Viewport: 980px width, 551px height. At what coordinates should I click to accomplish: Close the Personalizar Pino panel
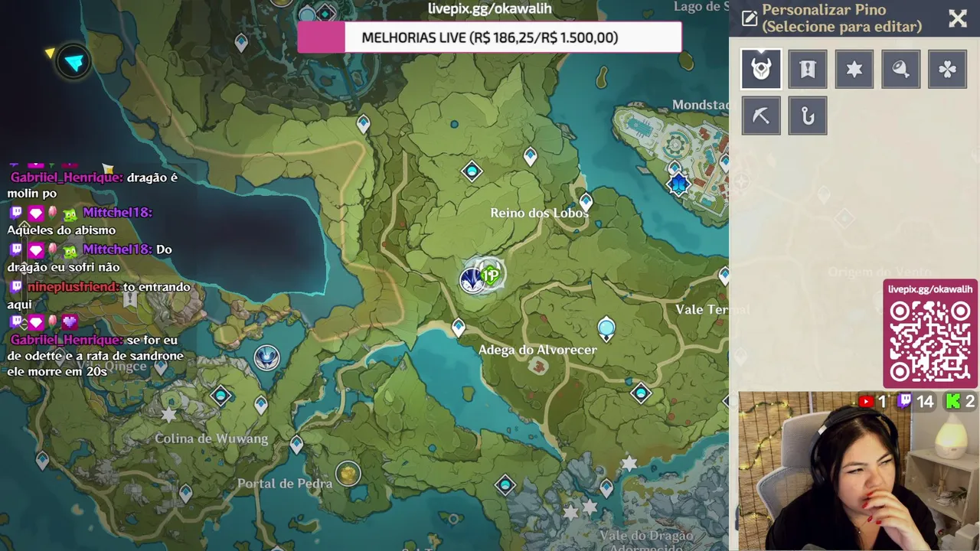pos(958,18)
